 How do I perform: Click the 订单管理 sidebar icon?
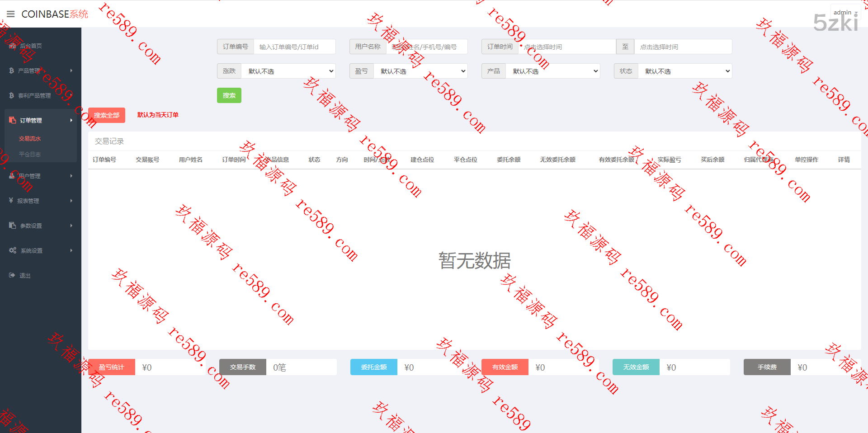[13, 120]
